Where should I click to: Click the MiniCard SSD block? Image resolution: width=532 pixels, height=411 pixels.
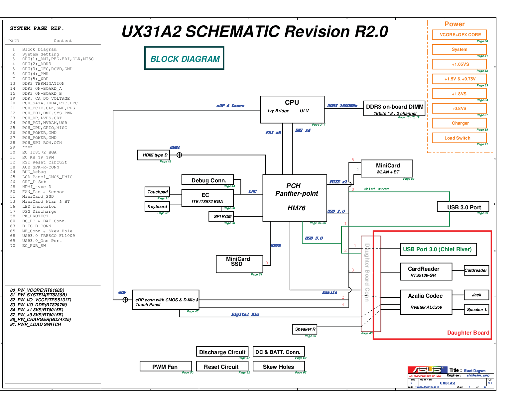239,264
